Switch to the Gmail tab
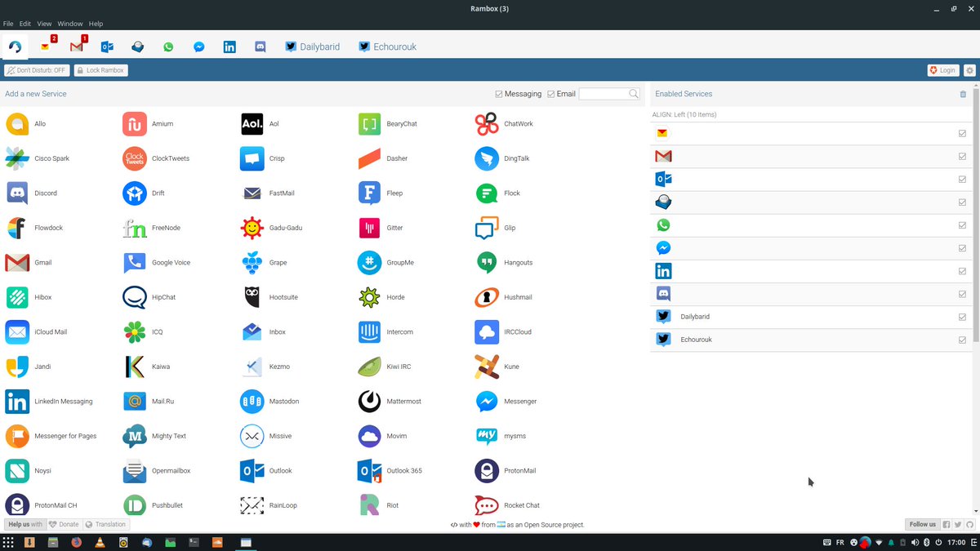The image size is (980, 551). coord(78,47)
